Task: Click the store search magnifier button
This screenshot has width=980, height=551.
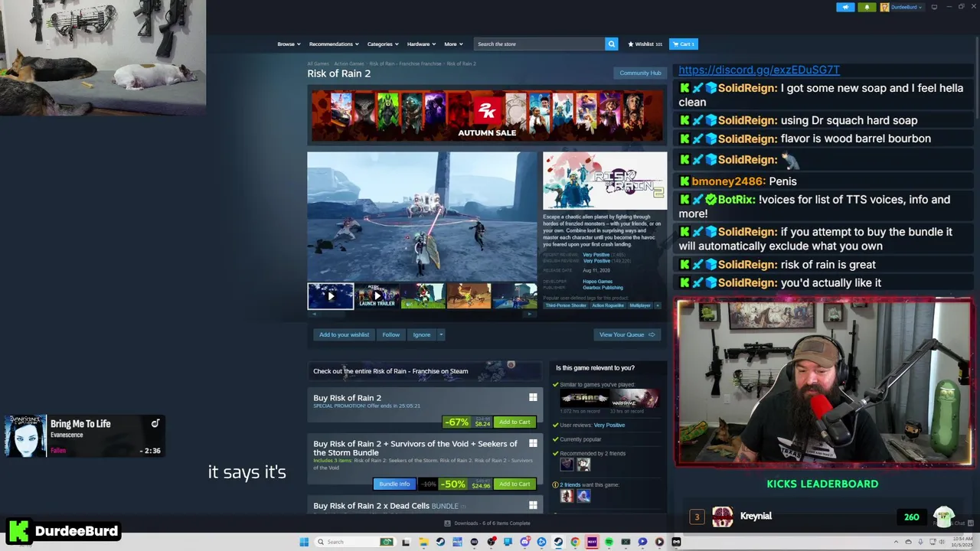Action: tap(611, 44)
